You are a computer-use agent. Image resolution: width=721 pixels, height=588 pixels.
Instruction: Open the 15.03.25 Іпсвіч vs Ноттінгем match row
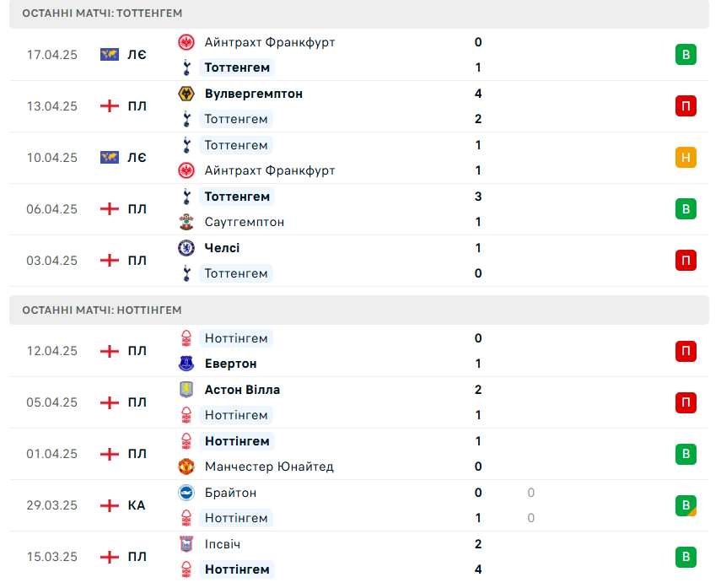click(359, 557)
